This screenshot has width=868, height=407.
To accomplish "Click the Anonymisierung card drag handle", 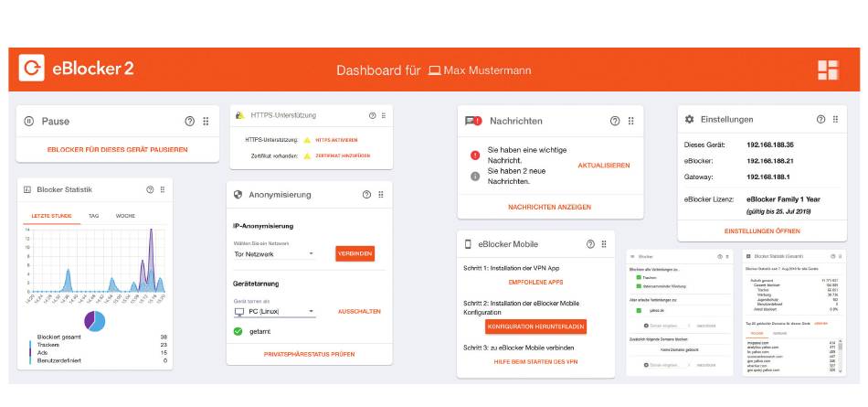I will coord(381,195).
